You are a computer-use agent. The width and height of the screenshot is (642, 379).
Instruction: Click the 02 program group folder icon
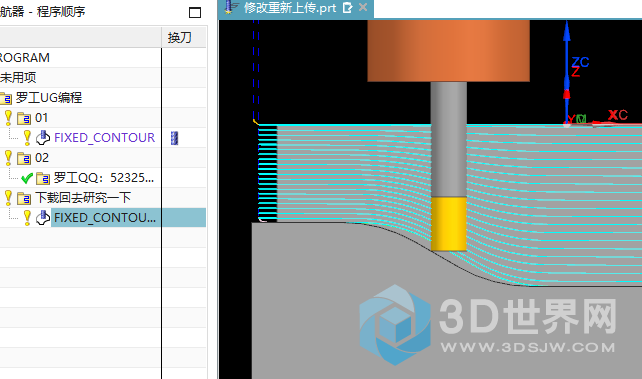point(24,158)
